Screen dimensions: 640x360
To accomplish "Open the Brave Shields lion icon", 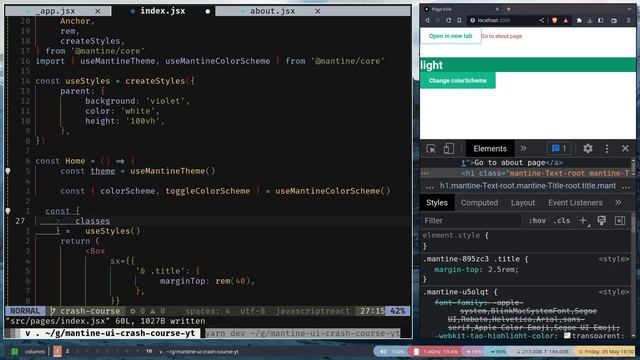I will pos(554,20).
